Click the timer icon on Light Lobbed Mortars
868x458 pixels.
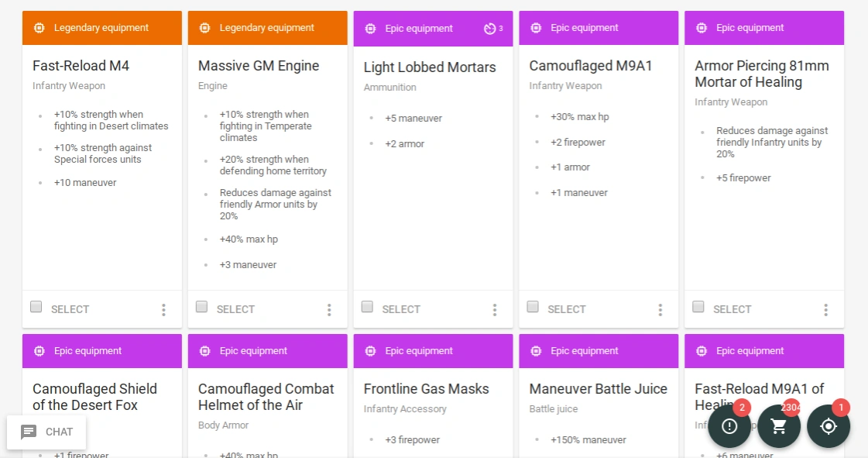(489, 29)
